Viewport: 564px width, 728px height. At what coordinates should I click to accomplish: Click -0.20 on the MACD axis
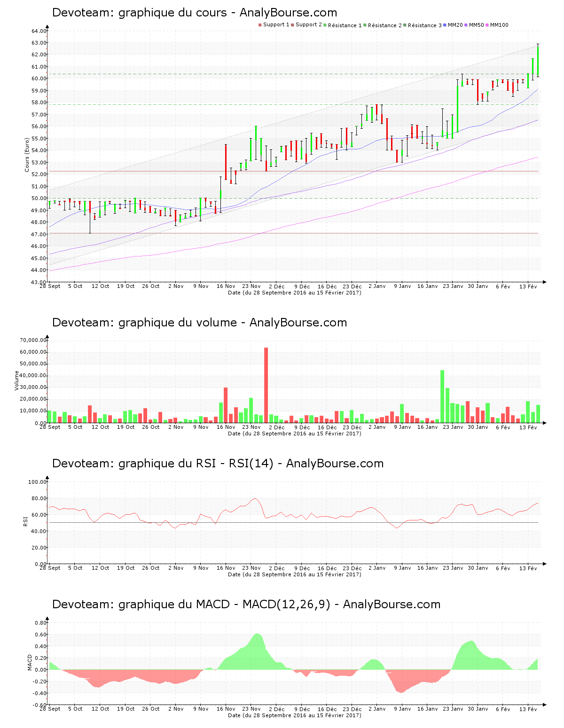(39, 682)
